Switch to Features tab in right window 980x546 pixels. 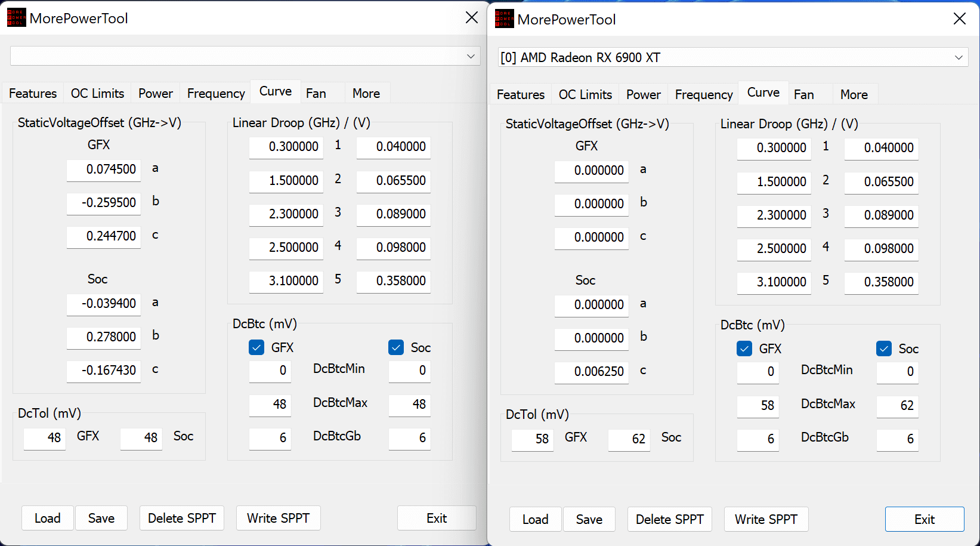[521, 94]
